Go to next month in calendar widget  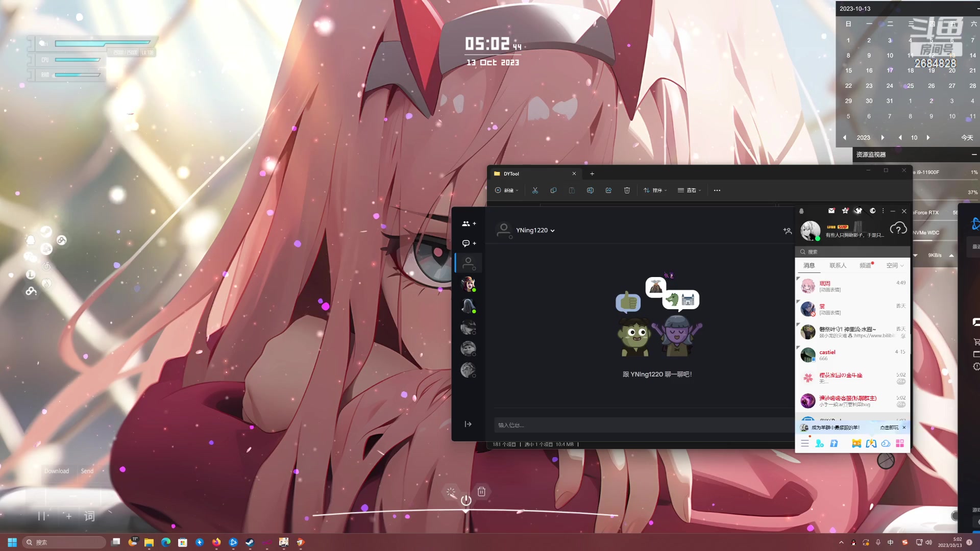[x=928, y=138]
